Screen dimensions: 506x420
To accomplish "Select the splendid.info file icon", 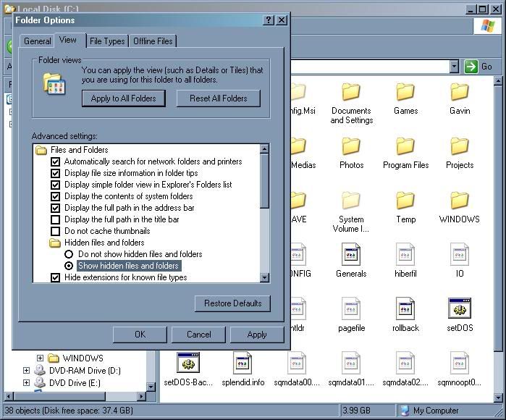I will coord(243,363).
